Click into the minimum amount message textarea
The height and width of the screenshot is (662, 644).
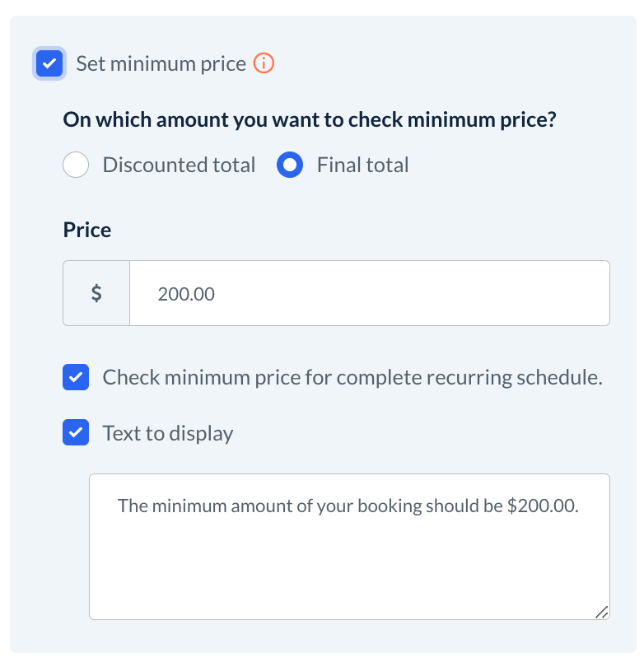tap(349, 560)
